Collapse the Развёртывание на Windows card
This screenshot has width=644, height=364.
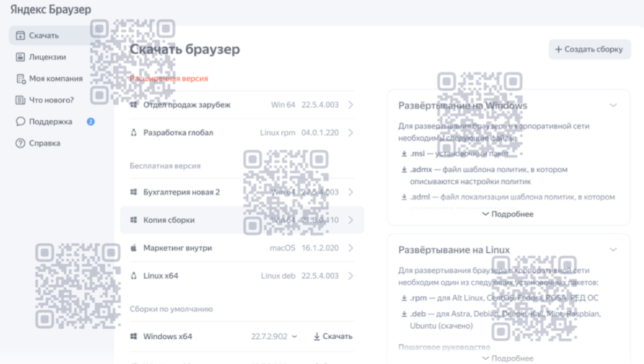pos(613,106)
